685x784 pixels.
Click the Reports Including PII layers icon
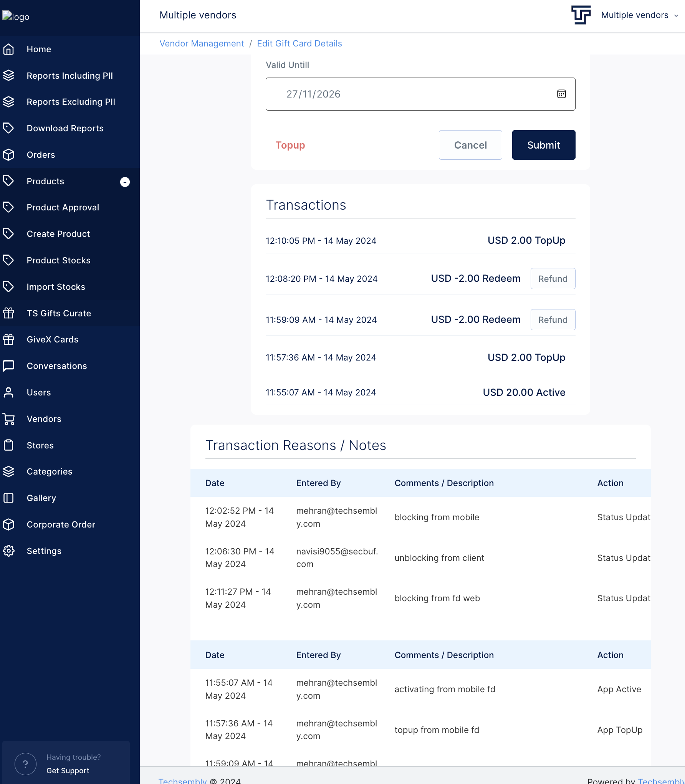coord(8,76)
